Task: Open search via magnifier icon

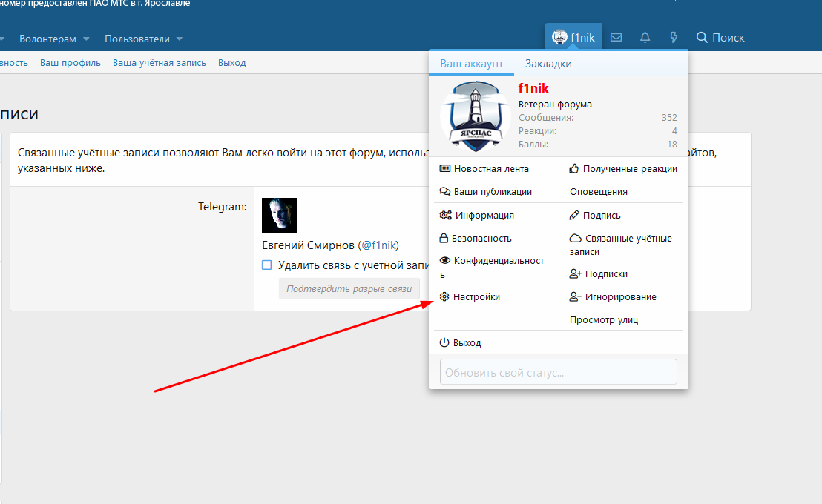Action: (702, 38)
